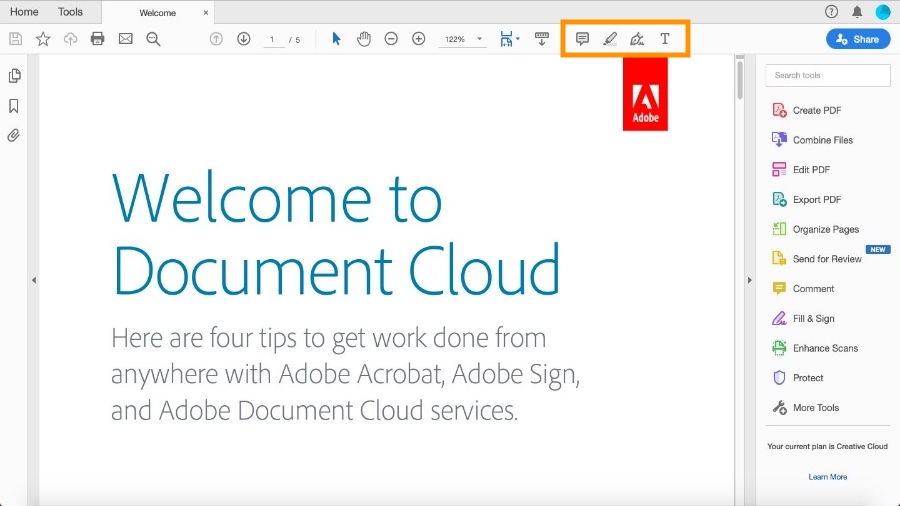Zoom in with plus button

[x=418, y=39]
